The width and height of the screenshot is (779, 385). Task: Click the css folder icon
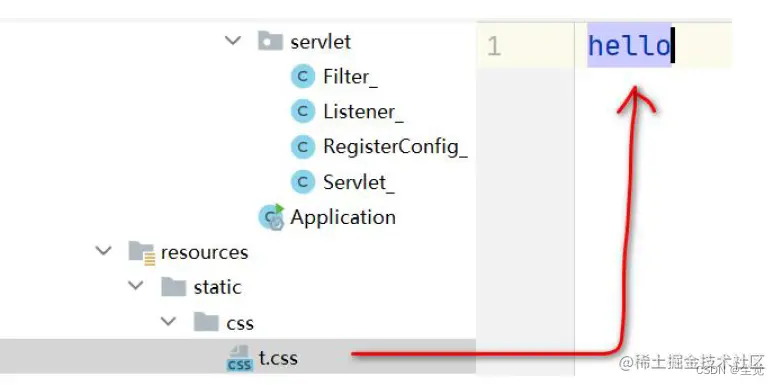coord(206,322)
